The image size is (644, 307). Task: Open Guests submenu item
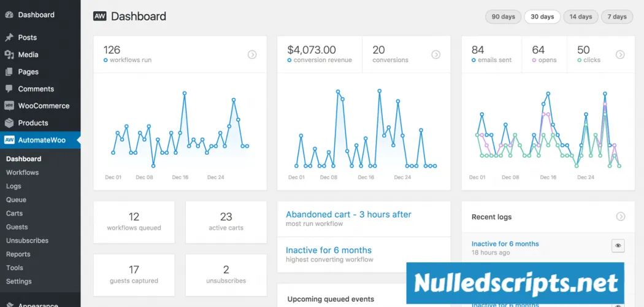pyautogui.click(x=17, y=227)
